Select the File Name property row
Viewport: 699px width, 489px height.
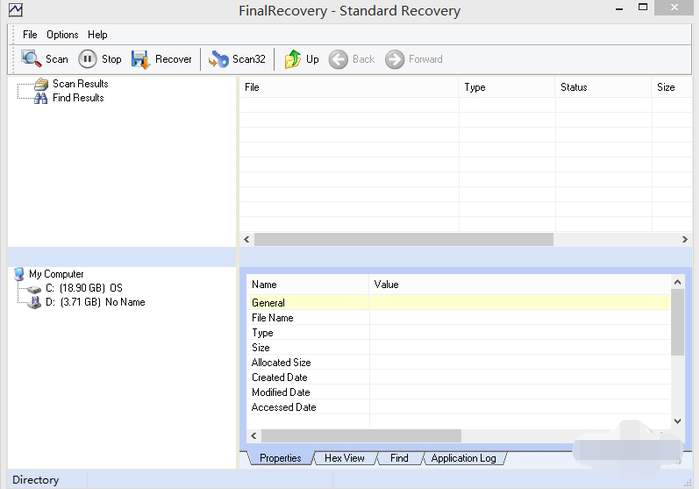pyautogui.click(x=458, y=318)
